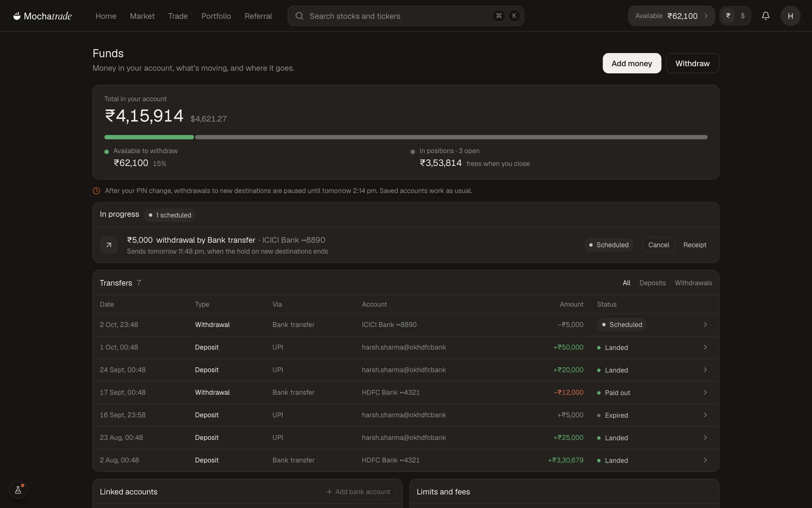Image resolution: width=812 pixels, height=508 pixels.
Task: Expand the 17 Sept withdrawal row chevron
Action: 705,392
